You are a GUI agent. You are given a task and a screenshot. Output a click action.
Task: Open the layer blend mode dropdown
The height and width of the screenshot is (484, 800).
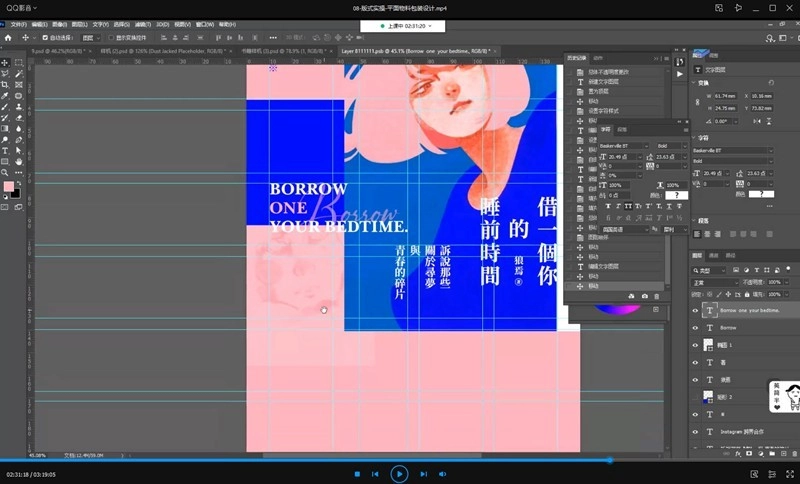point(714,283)
